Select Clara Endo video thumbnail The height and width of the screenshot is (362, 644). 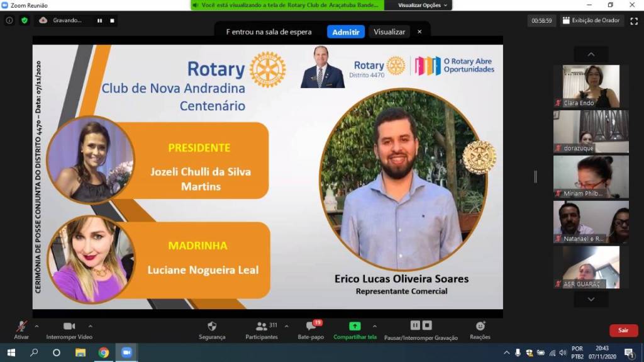[x=591, y=86]
